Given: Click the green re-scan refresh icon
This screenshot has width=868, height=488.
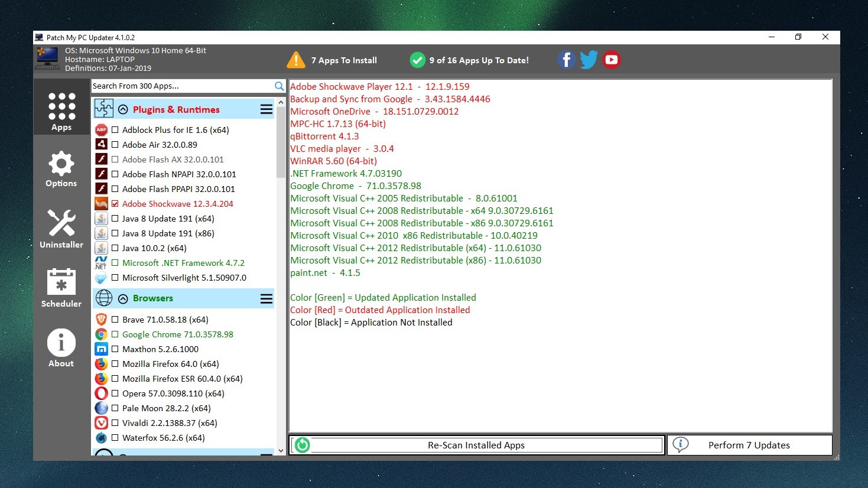Looking at the screenshot, I should coord(302,445).
